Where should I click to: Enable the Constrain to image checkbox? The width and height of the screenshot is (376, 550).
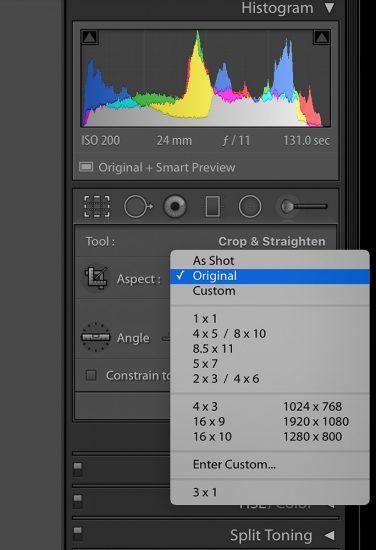(91, 376)
